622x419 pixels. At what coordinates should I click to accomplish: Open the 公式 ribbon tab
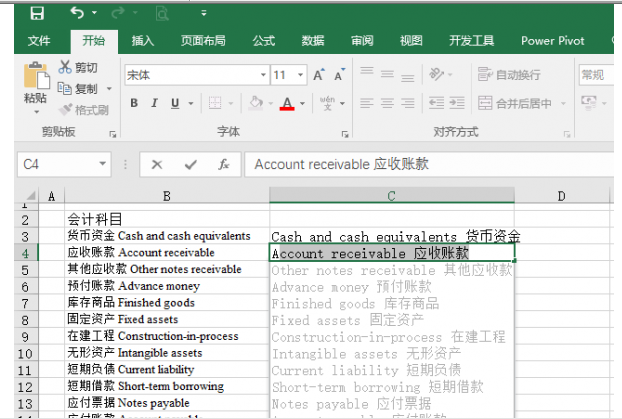point(264,40)
